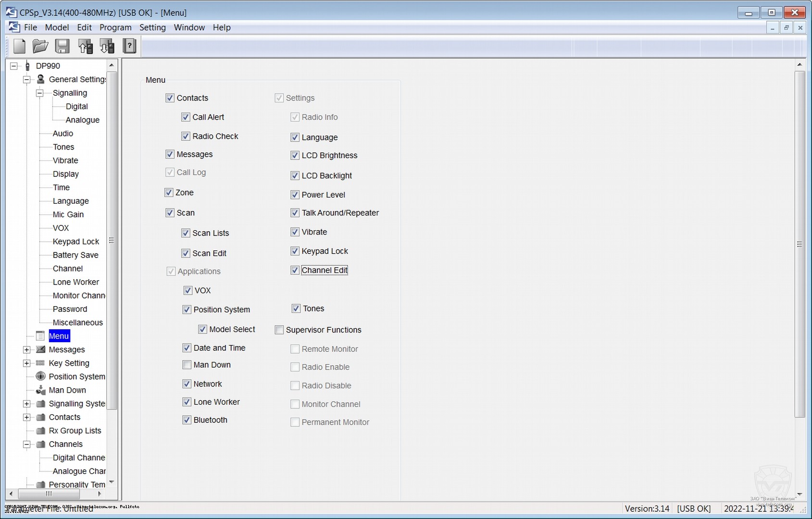Expand the Key Setting tree node
This screenshot has height=519, width=812.
pyautogui.click(x=27, y=363)
